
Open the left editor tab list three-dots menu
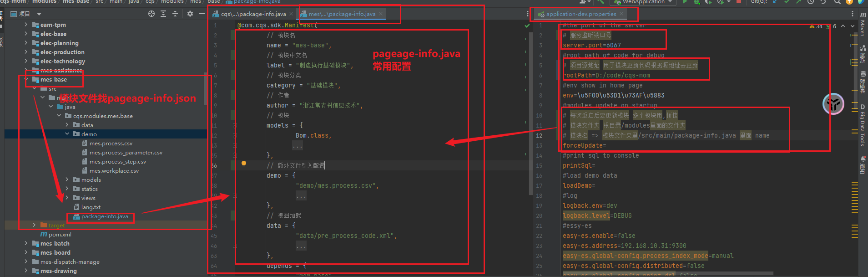(x=528, y=14)
